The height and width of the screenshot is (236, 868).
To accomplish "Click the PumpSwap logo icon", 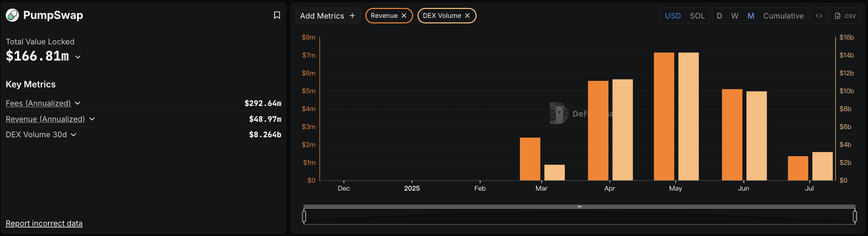I will pos(12,15).
